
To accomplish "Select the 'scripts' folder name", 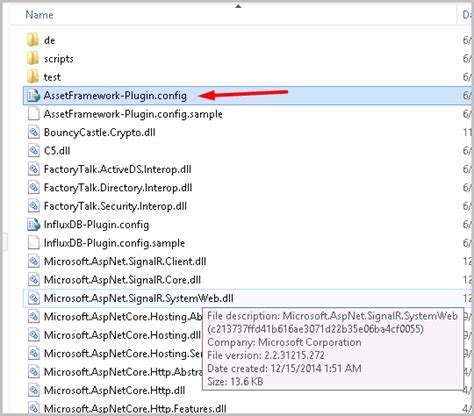I will pos(59,59).
